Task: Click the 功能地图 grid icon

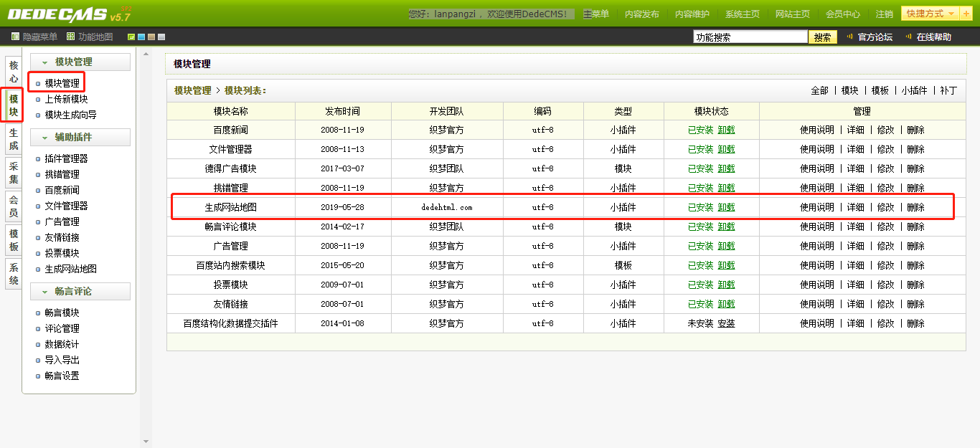Action: coord(70,37)
